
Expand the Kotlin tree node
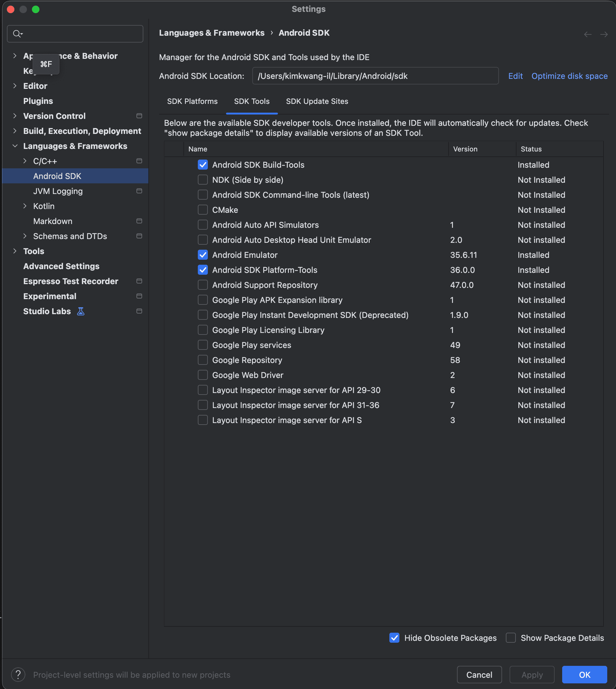pyautogui.click(x=25, y=206)
